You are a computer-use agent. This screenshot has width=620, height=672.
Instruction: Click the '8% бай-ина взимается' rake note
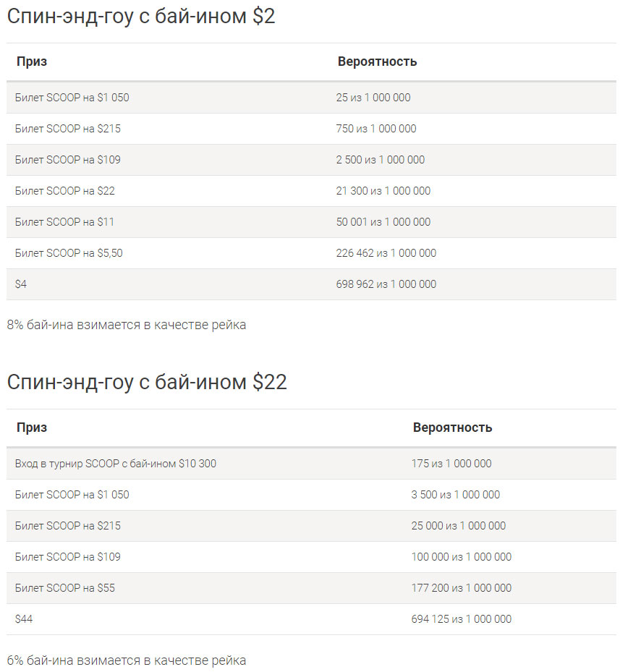pyautogui.click(x=127, y=325)
